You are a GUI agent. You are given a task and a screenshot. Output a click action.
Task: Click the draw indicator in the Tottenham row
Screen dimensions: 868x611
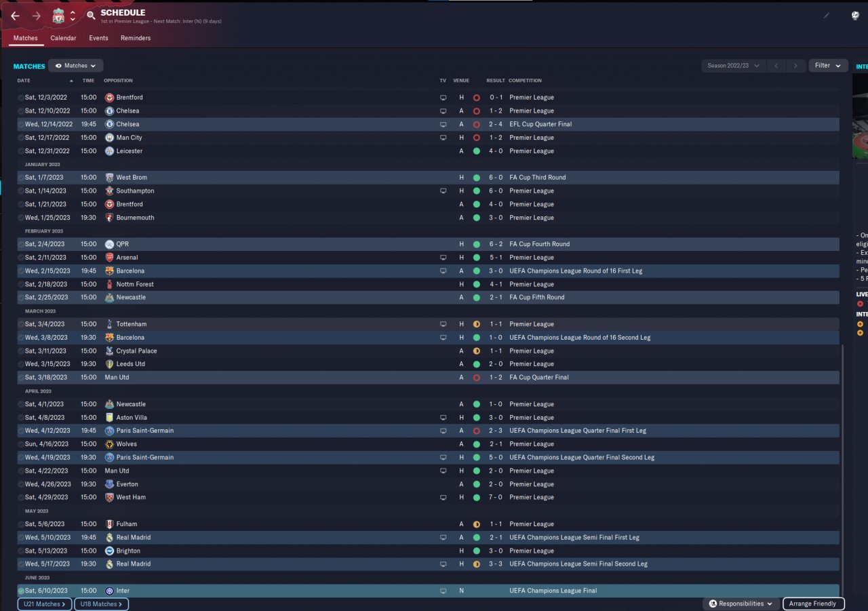pos(477,324)
